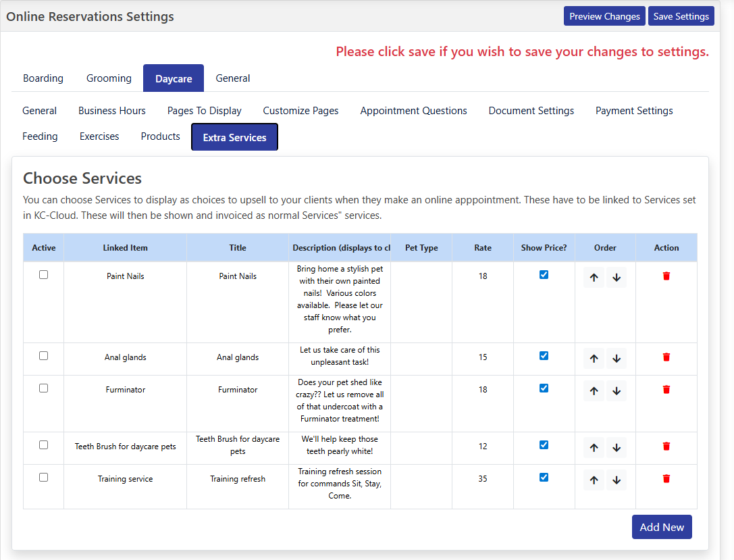Click the Preview Changes button
Viewport: 734px width, 560px height.
click(604, 16)
